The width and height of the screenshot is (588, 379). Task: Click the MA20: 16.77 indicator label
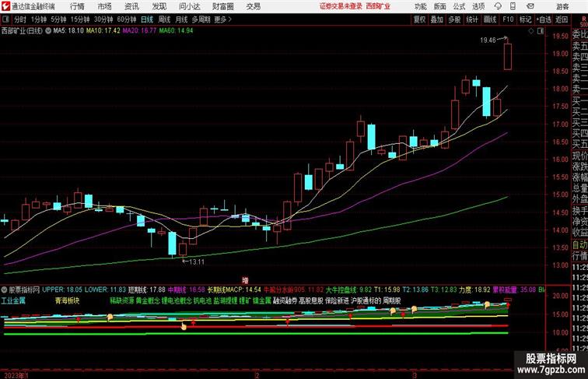click(139, 31)
